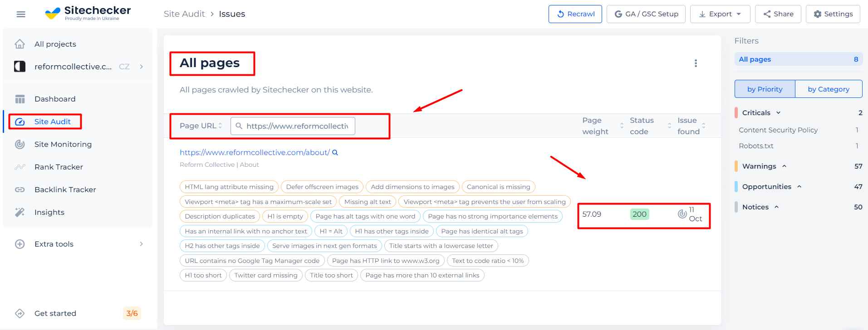The width and height of the screenshot is (868, 330).
Task: Click the Extra tools plus icon
Action: (x=20, y=244)
